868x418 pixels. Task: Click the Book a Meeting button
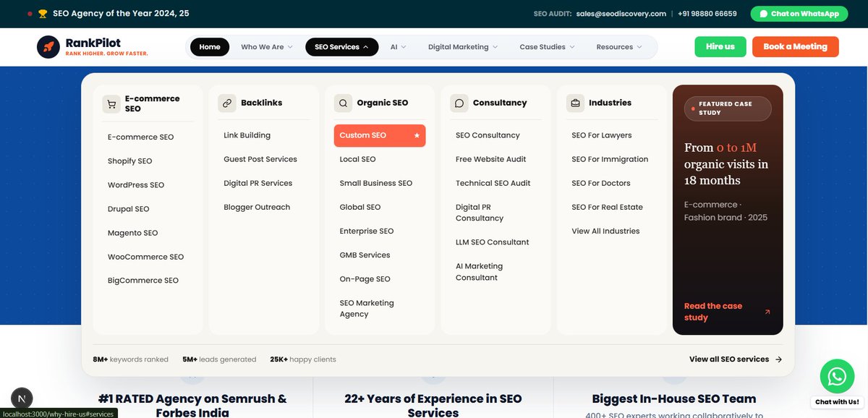click(795, 46)
